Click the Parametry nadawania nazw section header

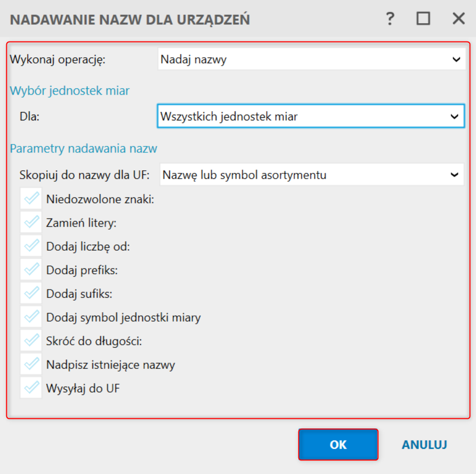click(x=84, y=149)
